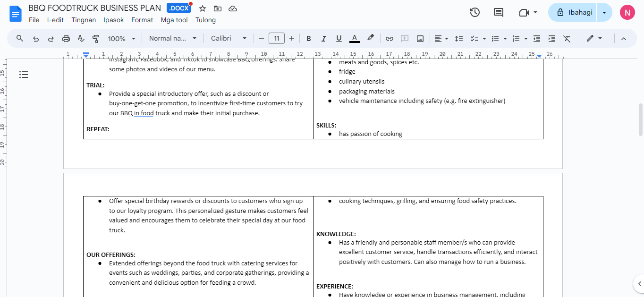Show document outline icon
This screenshot has height=297, width=644.
[x=24, y=75]
